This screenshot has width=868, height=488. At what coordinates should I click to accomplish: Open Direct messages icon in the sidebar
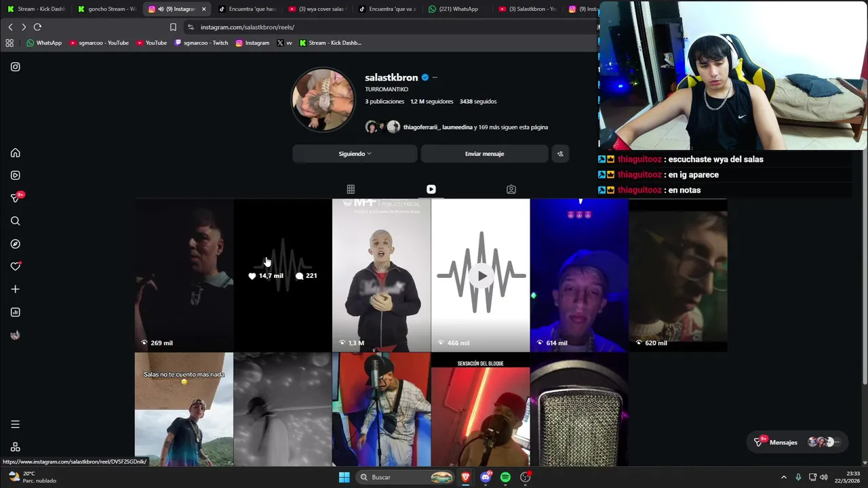15,198
